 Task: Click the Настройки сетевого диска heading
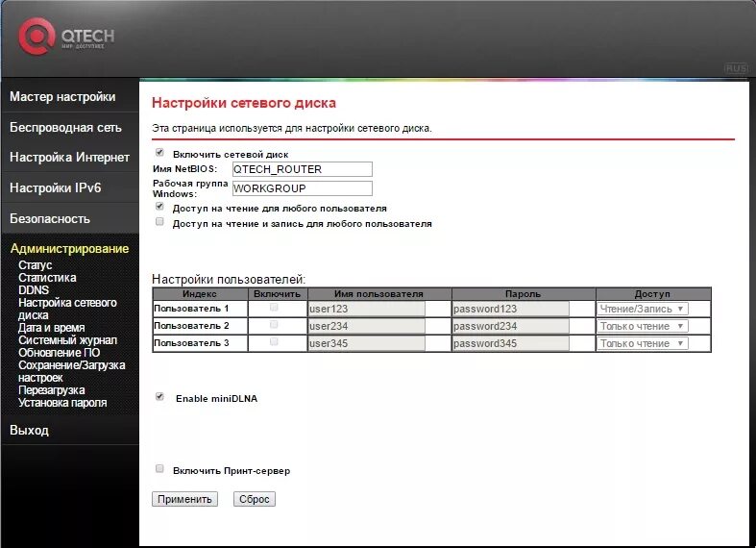tap(244, 103)
